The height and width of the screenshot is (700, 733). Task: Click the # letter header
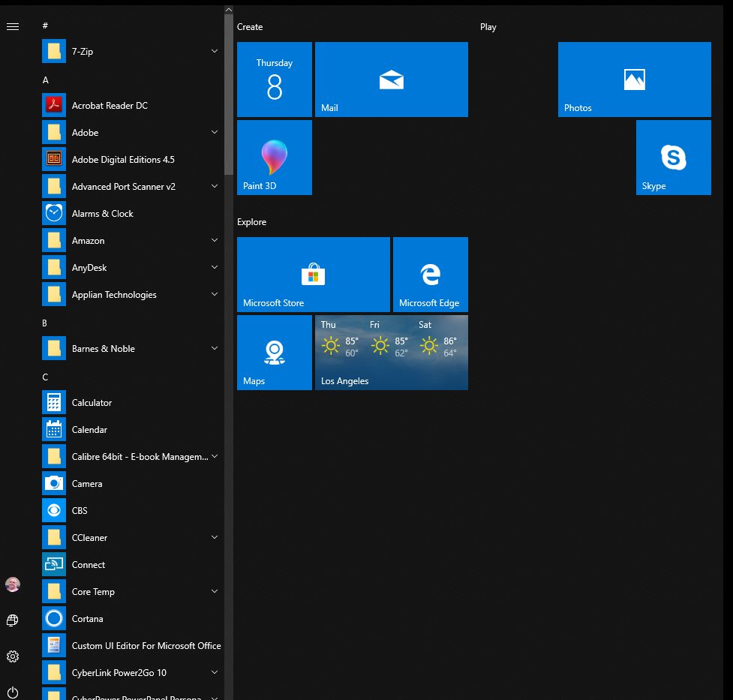[45, 26]
